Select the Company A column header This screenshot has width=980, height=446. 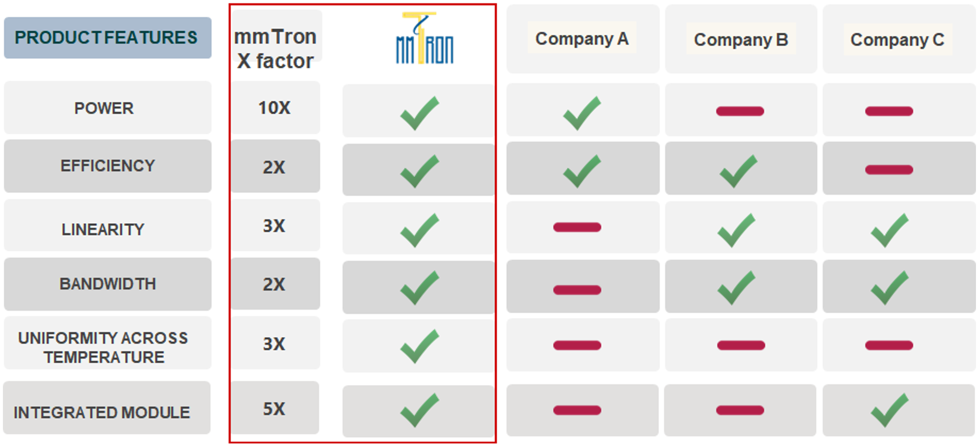pyautogui.click(x=582, y=38)
